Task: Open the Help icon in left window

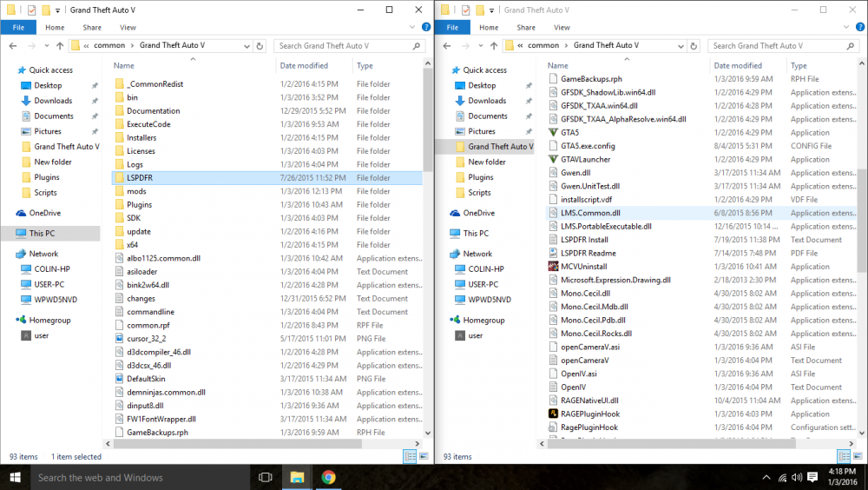Action: 425,27
